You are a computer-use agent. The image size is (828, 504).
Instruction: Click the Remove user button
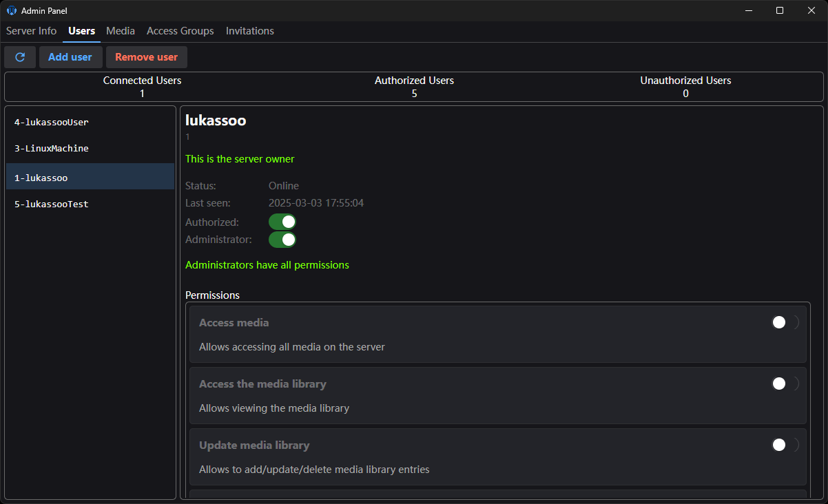pyautogui.click(x=147, y=57)
